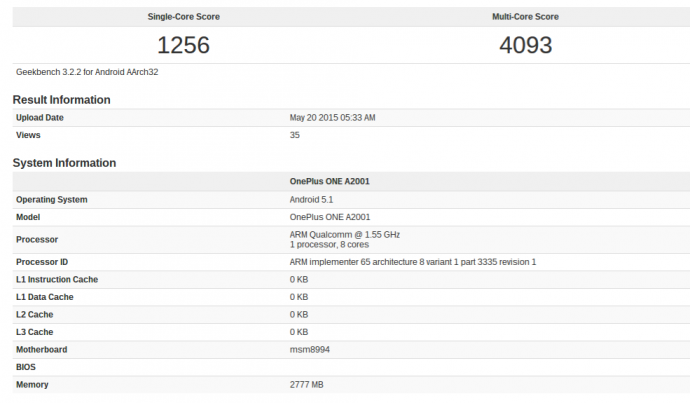Image resolution: width=690 pixels, height=403 pixels.
Task: Click the bold OnePlus ONE A2001 column header
Action: [x=330, y=182]
